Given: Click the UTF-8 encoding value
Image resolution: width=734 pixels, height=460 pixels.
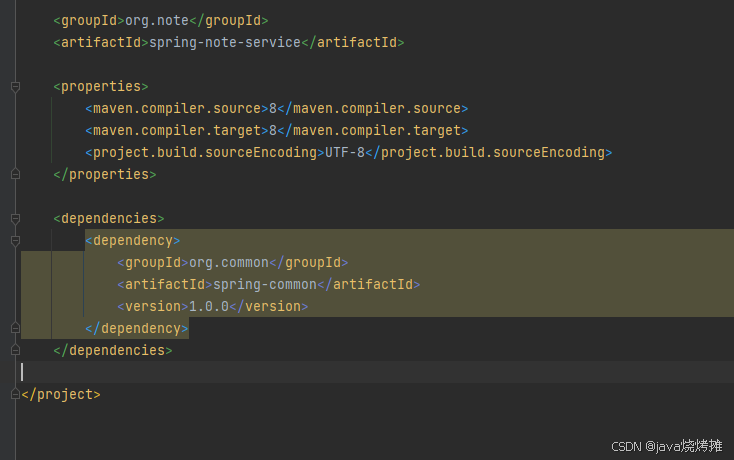Looking at the screenshot, I should tap(345, 153).
